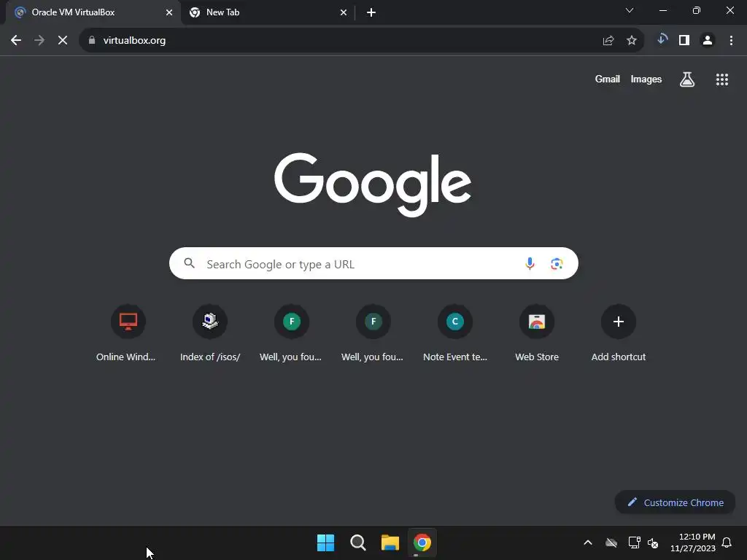747x560 pixels.
Task: Open Search Labs flask icon
Action: [686, 79]
